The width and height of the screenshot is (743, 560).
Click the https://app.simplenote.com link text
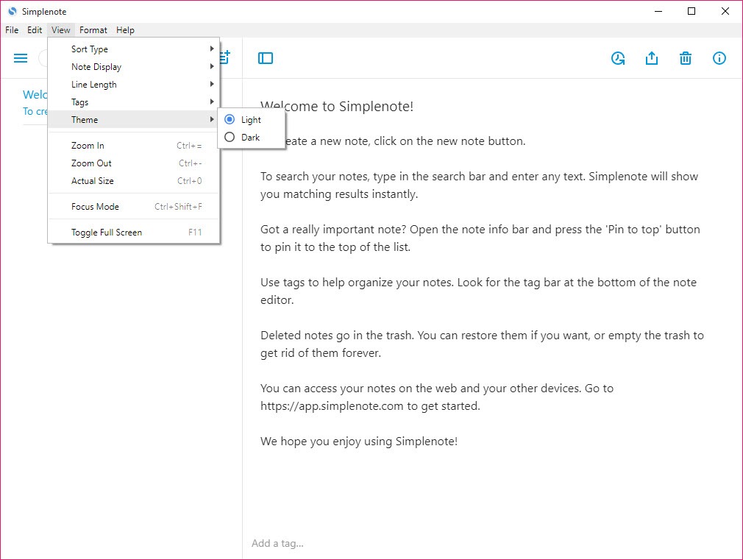click(x=332, y=406)
